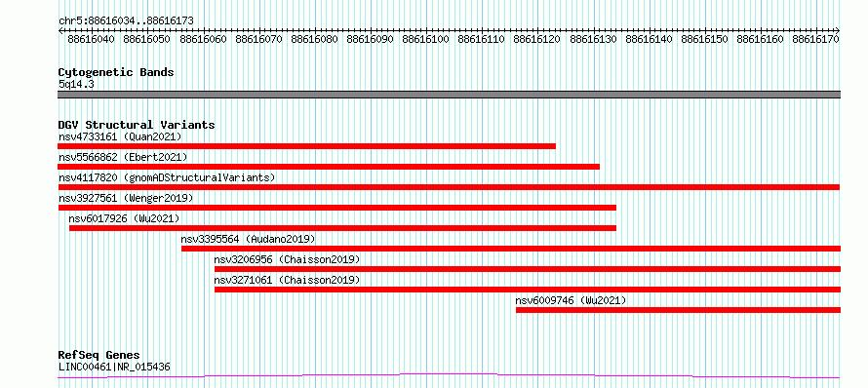The image size is (868, 388).
Task: Click the red bar for nsv3206956
Action: [528, 269]
